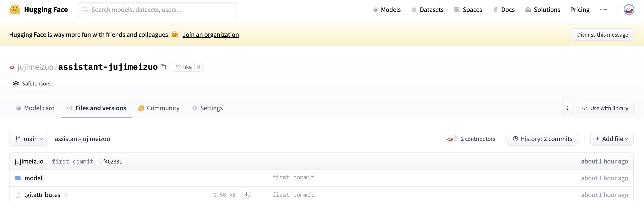644x208 pixels.
Task: Download the .gitattributes file
Action: pyautogui.click(x=246, y=195)
